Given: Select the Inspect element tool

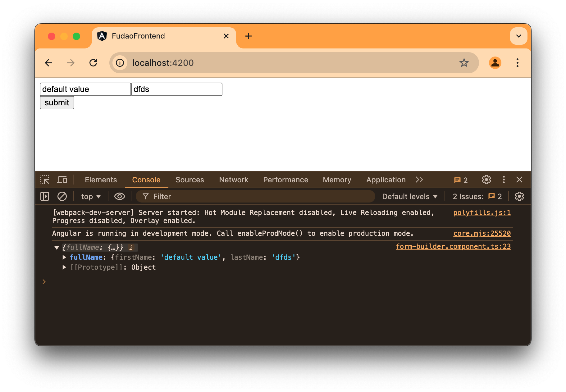Looking at the screenshot, I should (x=45, y=180).
